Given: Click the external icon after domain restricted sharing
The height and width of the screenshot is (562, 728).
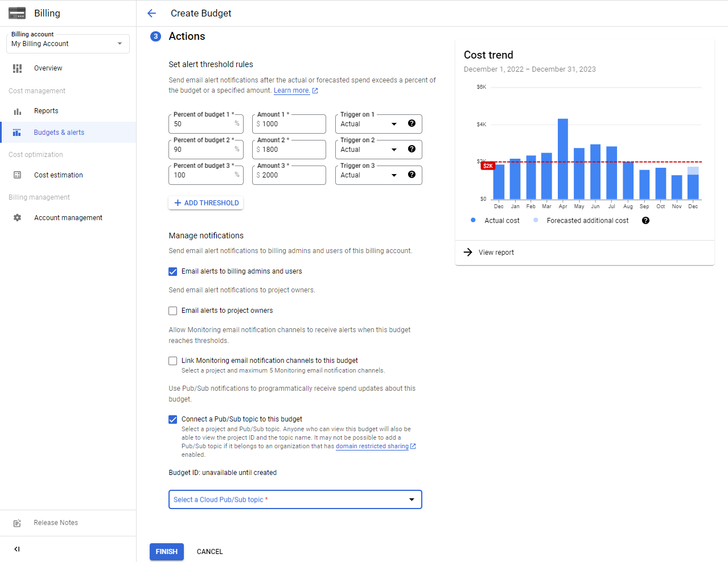Looking at the screenshot, I should pyautogui.click(x=413, y=447).
